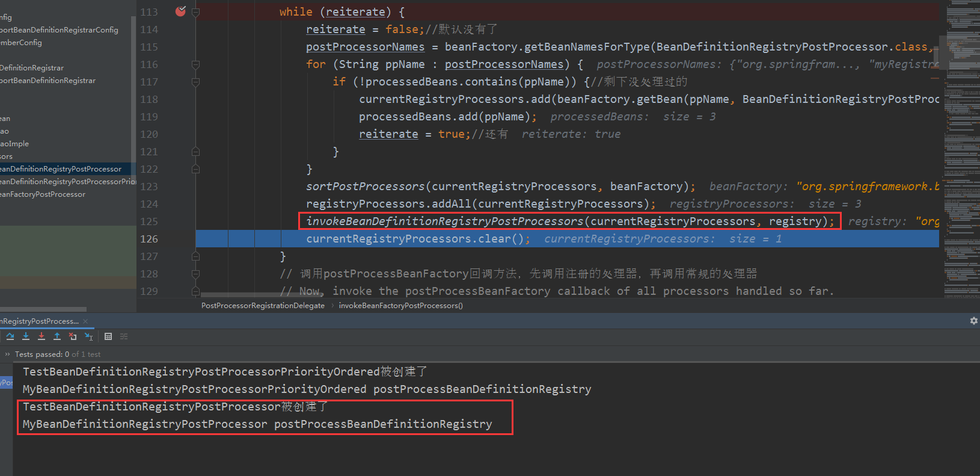This screenshot has height=476, width=980.
Task: Collapse the while block fold at line 113
Action: click(195, 12)
